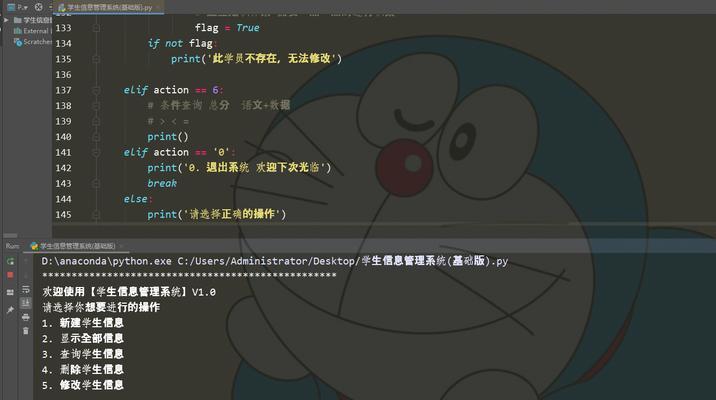Screen dimensions: 716x400
Task: Toggle fold marker at line 135
Action: 96,59
